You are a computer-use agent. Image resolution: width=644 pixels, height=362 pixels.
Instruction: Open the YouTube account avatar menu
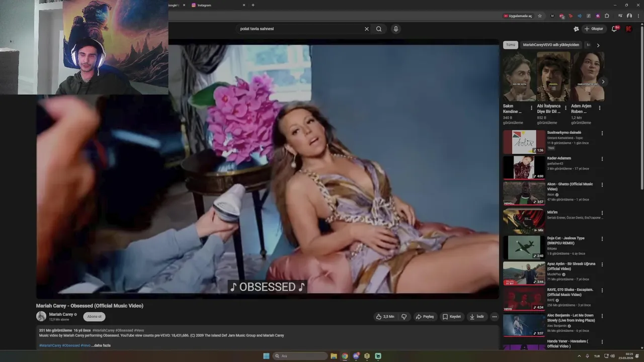pyautogui.click(x=628, y=29)
